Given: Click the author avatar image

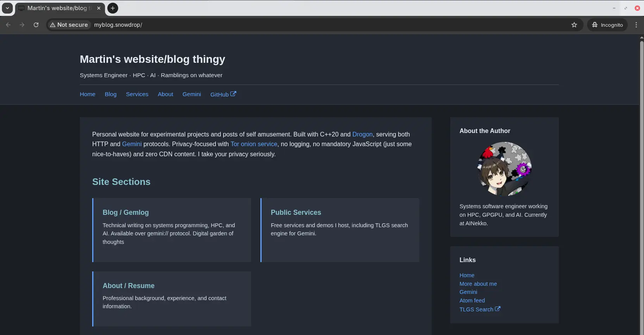Looking at the screenshot, I should [x=504, y=169].
